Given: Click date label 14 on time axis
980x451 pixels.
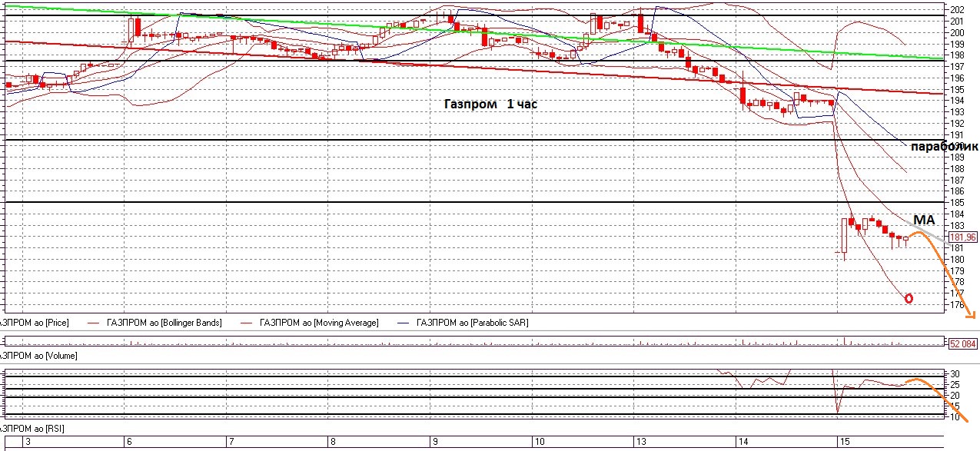Looking at the screenshot, I should (x=742, y=443).
